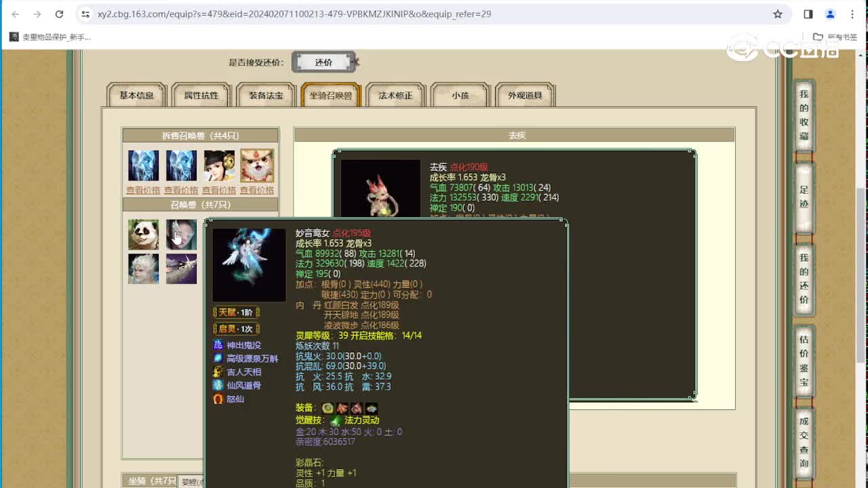Click the multicolored last equipment icon

(x=372, y=408)
